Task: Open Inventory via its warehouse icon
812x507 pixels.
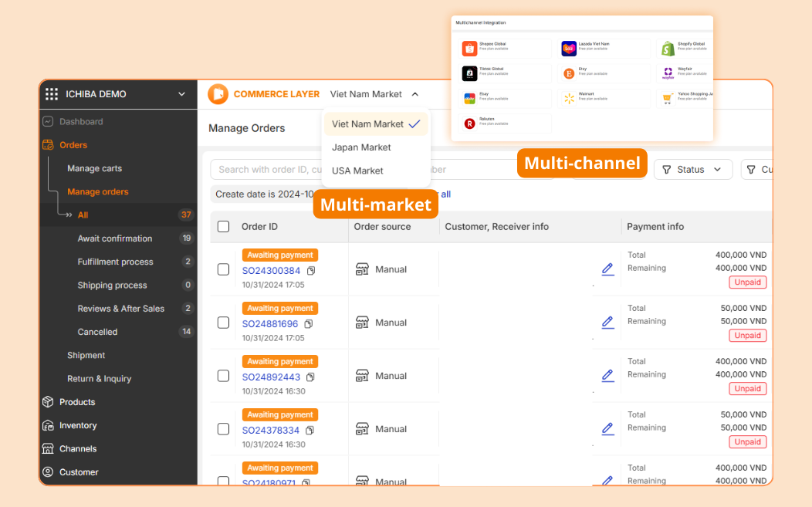Action: point(48,425)
